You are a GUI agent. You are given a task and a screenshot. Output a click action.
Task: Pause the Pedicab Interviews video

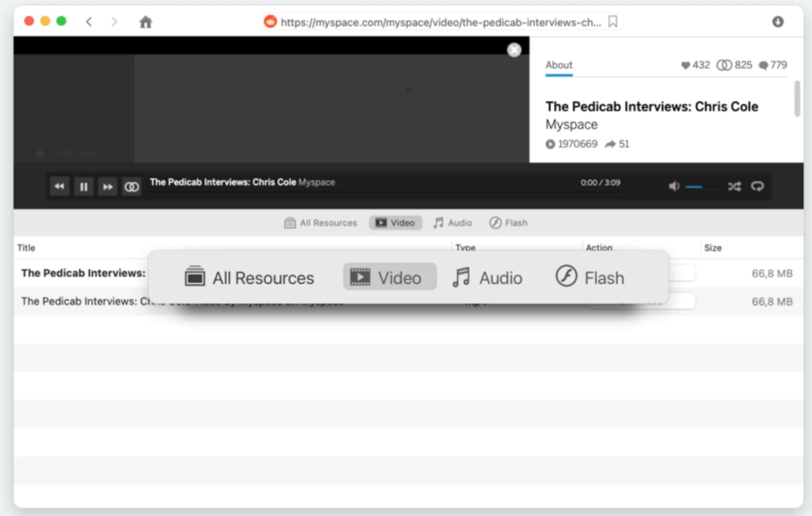83,187
